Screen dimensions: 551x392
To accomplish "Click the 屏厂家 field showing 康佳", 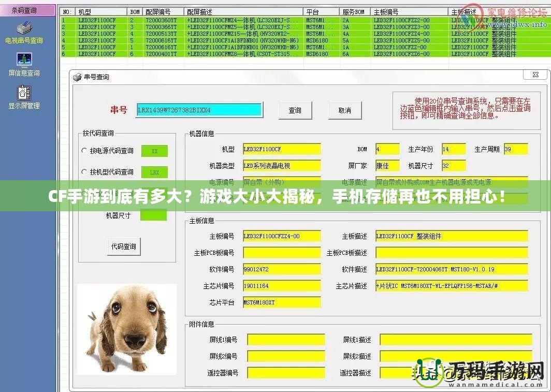I will (x=387, y=165).
